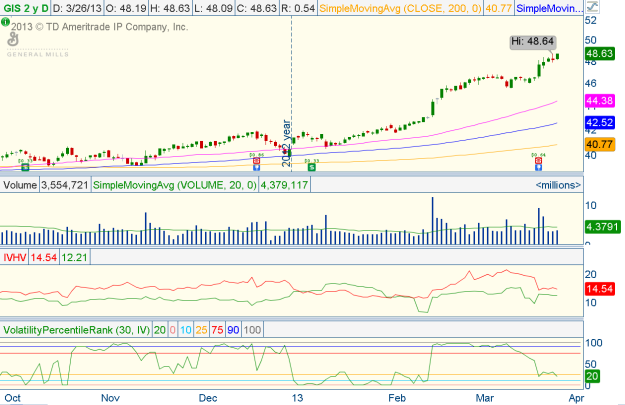625x405 pixels.
Task: Click the IVHV study title
Action: [x=15, y=257]
